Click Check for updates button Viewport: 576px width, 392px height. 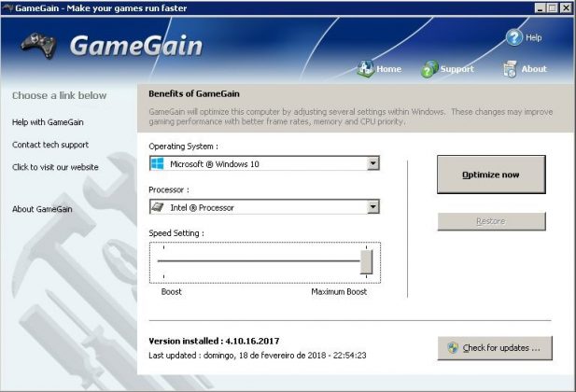(495, 348)
